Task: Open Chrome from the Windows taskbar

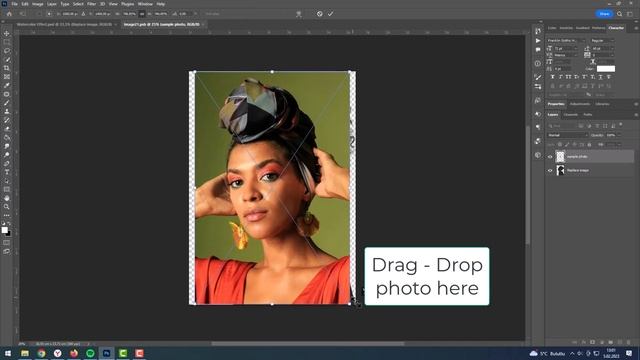Action: (x=41, y=353)
